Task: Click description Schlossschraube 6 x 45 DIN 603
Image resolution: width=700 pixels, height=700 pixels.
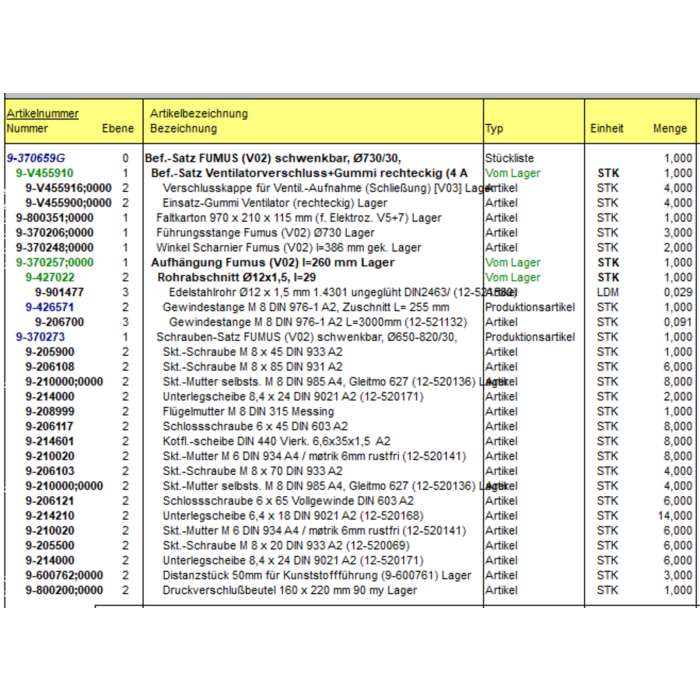Action: coord(255,426)
